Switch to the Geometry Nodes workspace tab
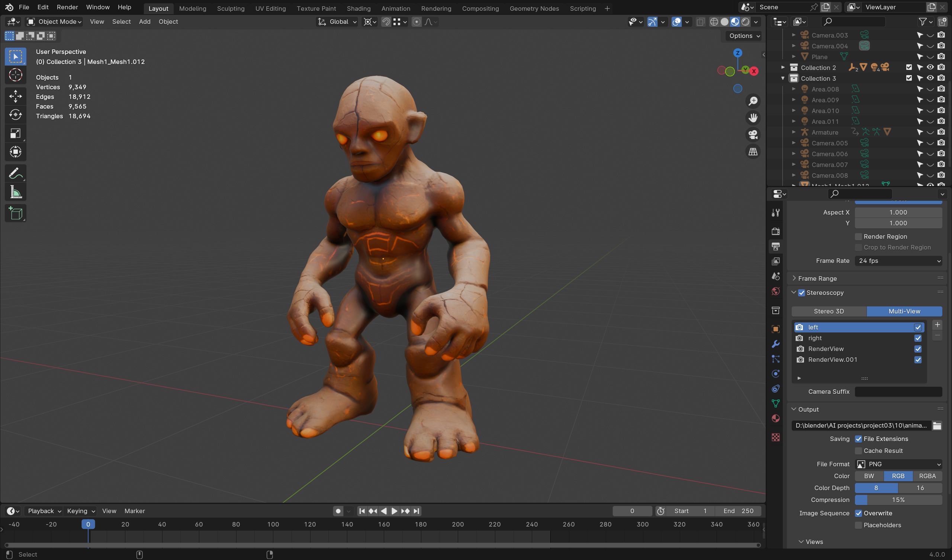Screen dimensions: 952x560 coord(534,8)
